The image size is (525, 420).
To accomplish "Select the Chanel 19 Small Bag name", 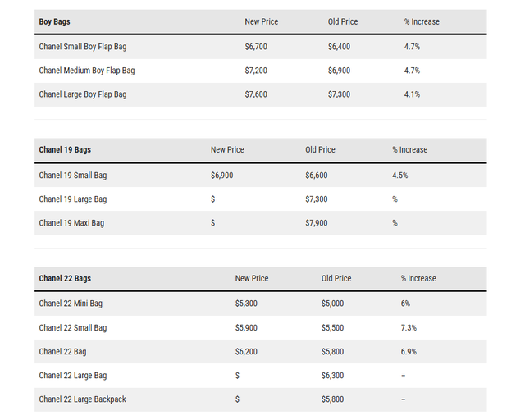I will (73, 176).
